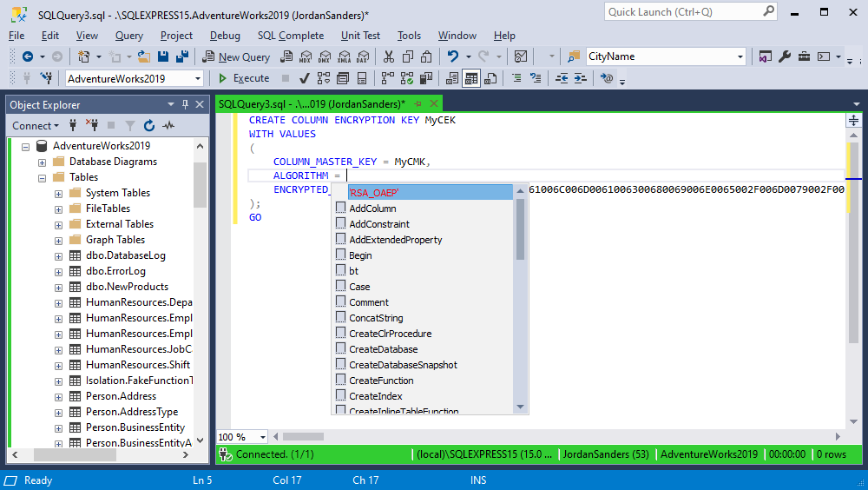Display the estimated execution plan
The width and height of the screenshot is (868, 490).
[323, 79]
